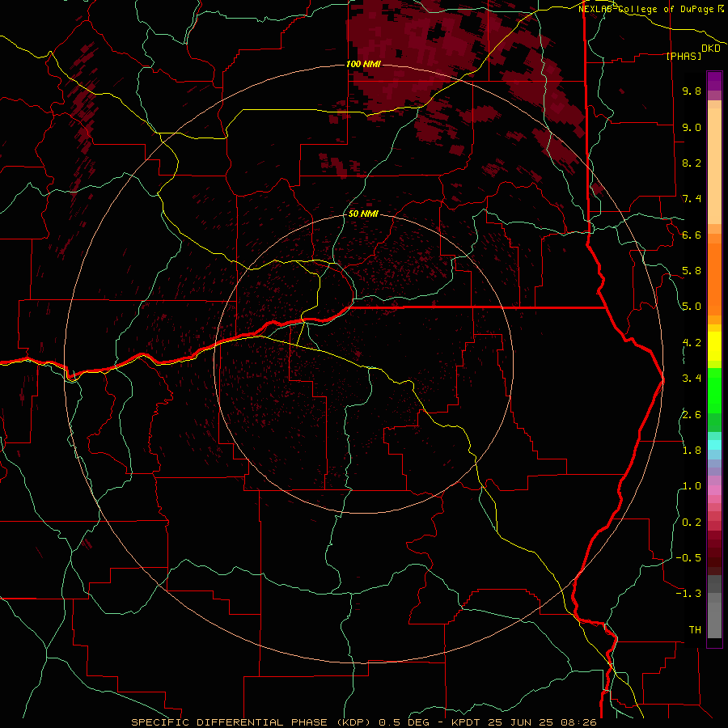Click the 3.4 color scale value

tap(692, 379)
